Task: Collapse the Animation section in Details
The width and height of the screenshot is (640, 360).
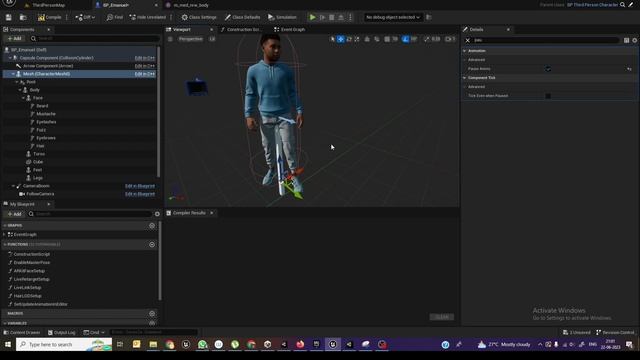Action: 464,51
